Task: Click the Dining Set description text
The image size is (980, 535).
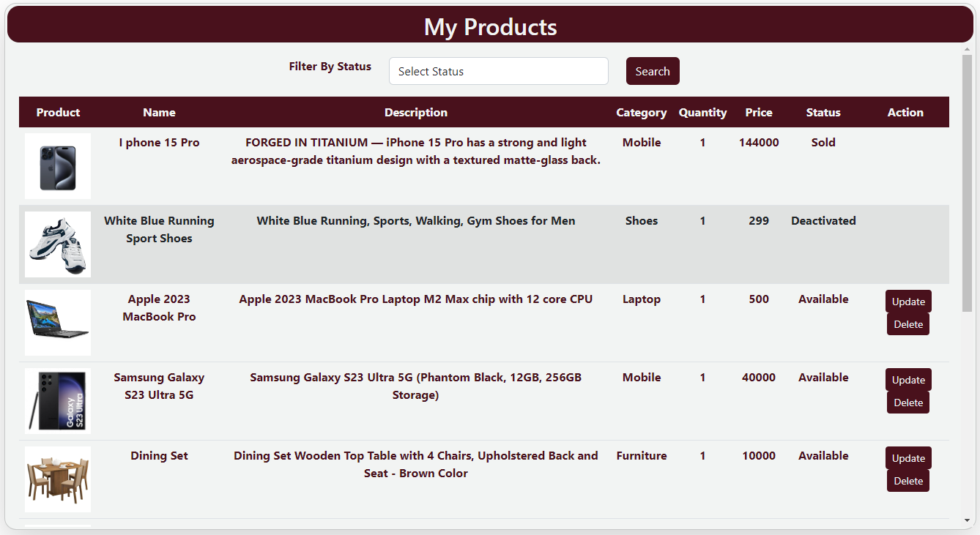Action: pos(416,464)
